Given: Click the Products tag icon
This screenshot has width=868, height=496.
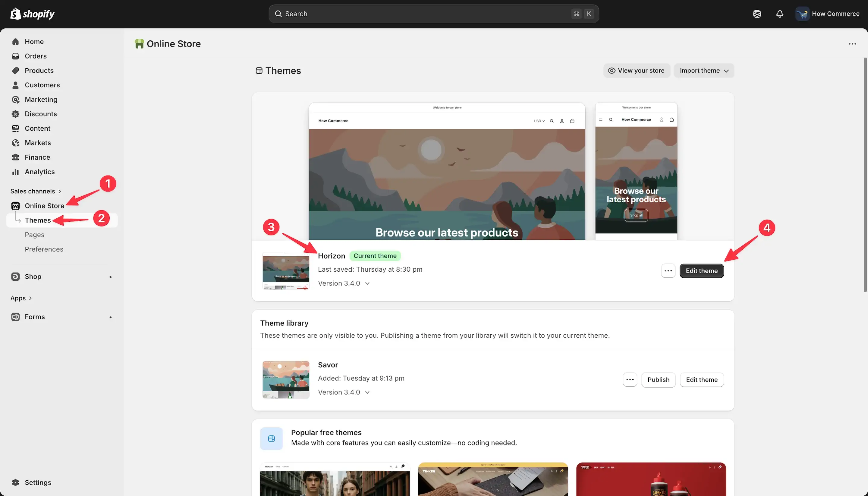Looking at the screenshot, I should pos(15,70).
